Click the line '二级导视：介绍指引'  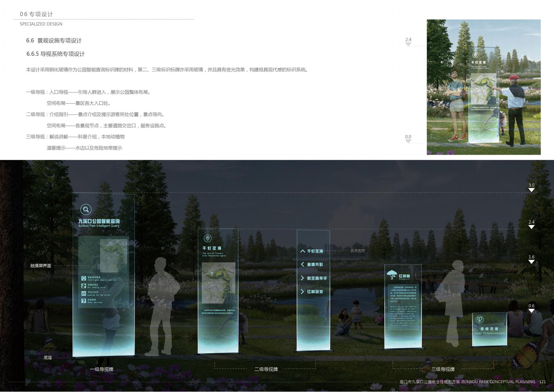[x=96, y=114]
